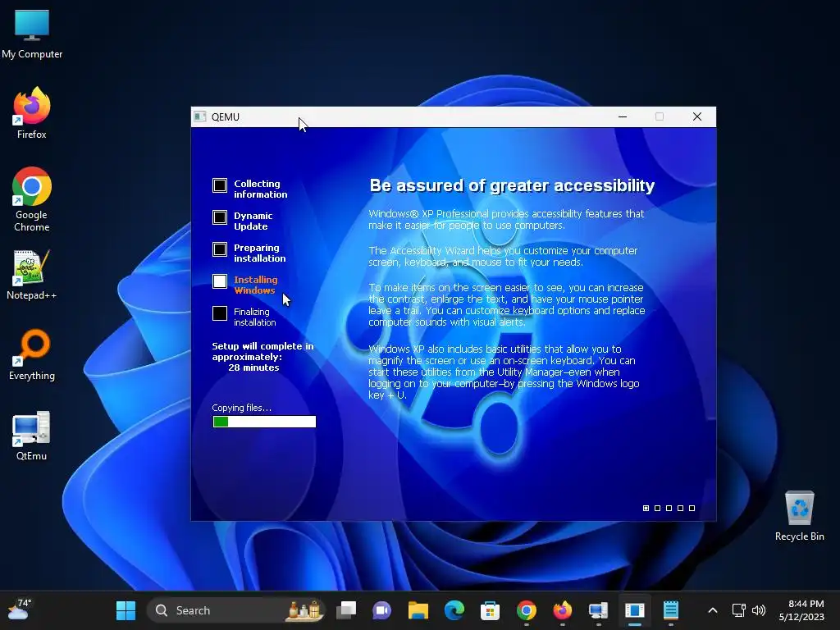The width and height of the screenshot is (840, 630).
Task: Expand the hidden system tray icons chevron
Action: pyautogui.click(x=713, y=610)
